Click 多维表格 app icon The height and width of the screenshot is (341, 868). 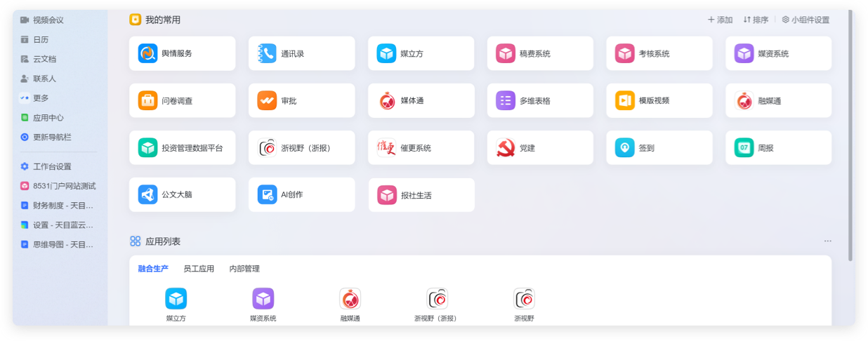tap(506, 100)
